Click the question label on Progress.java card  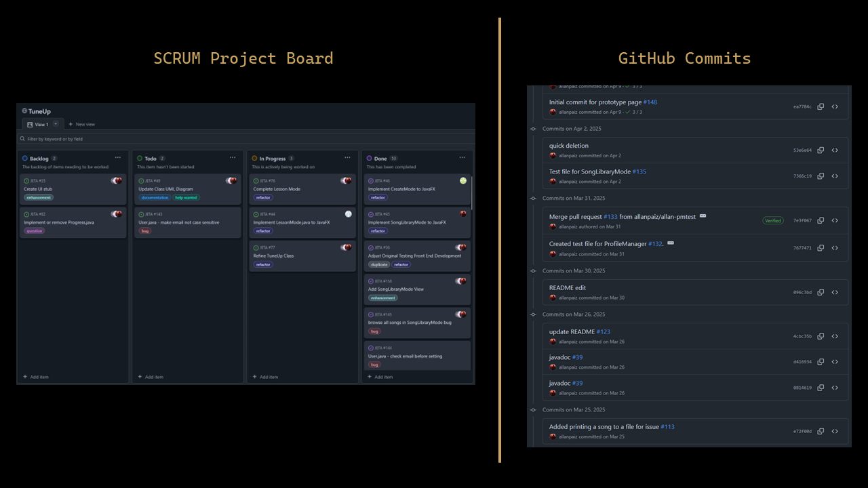pos(34,230)
